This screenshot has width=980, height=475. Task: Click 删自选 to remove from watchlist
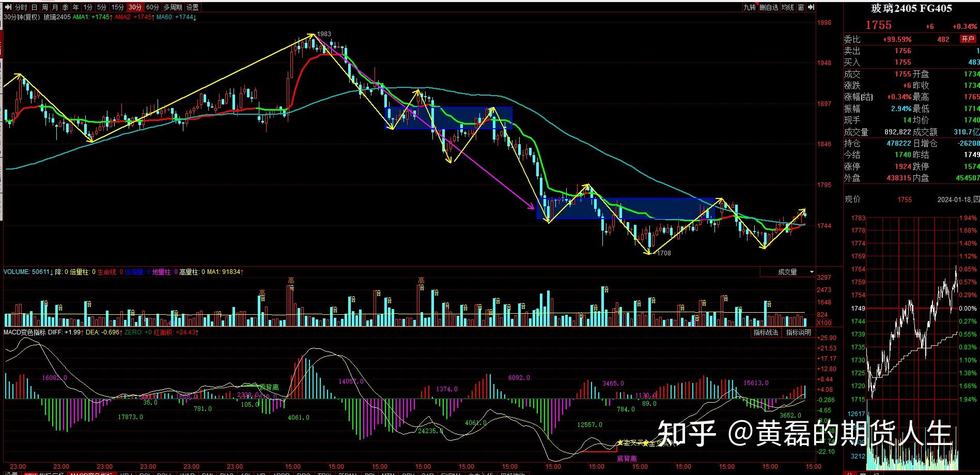tap(769, 7)
